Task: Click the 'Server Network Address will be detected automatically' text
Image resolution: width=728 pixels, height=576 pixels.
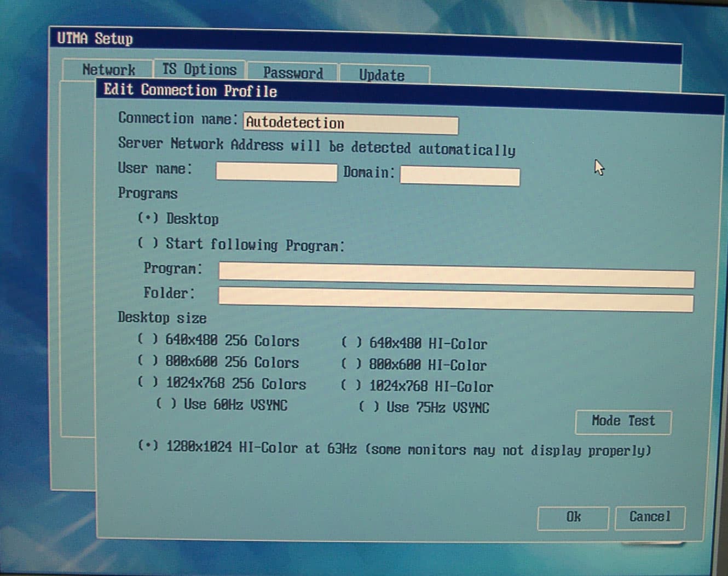Action: [316, 147]
